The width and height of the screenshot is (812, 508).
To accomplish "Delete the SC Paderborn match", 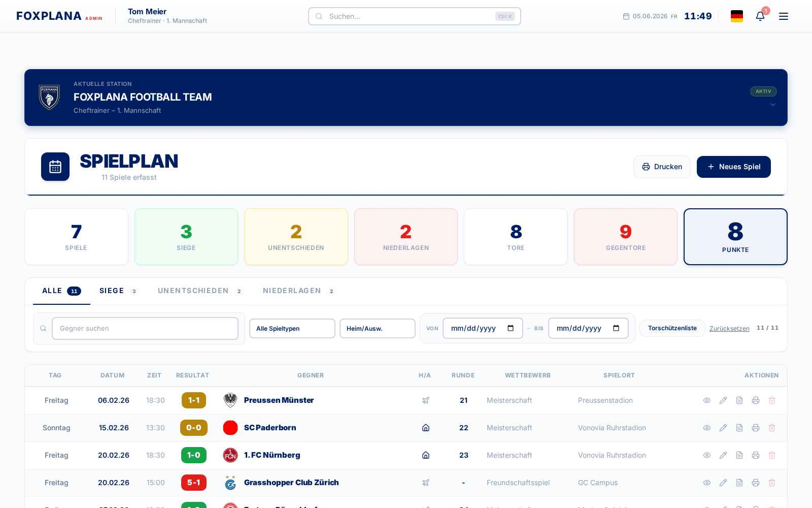I will point(772,428).
